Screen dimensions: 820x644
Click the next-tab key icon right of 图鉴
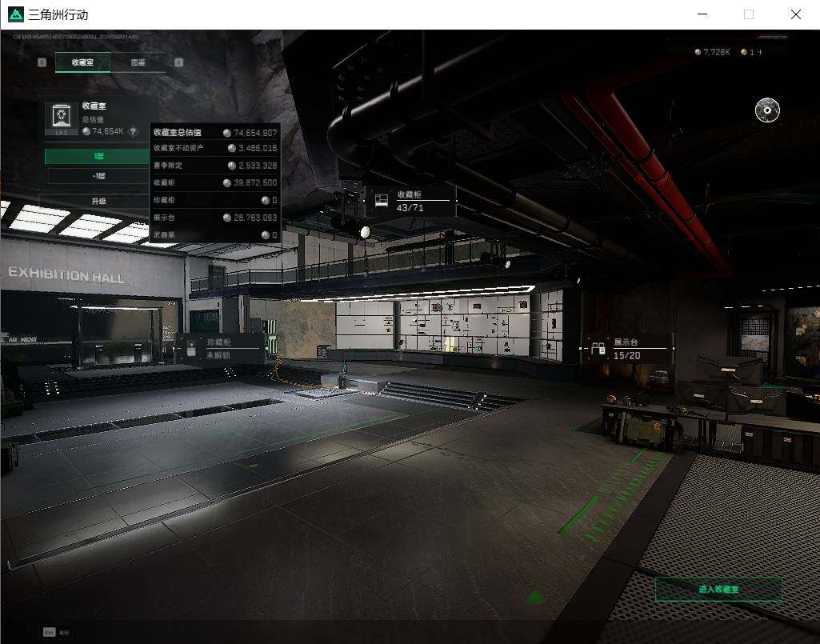179,62
